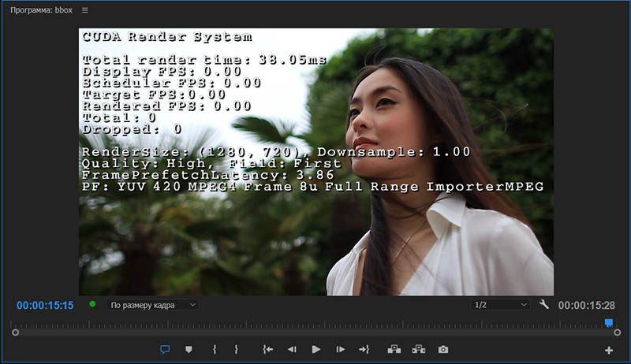Click the Program: bbox panel title
Image resolution: width=631 pixels, height=364 pixels.
tap(42, 10)
